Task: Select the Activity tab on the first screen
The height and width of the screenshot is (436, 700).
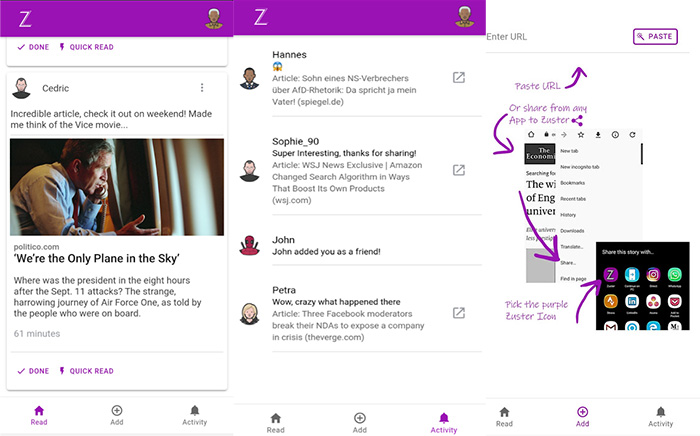Action: (195, 415)
